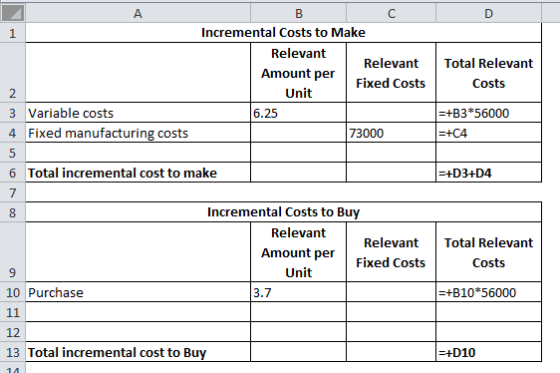Select row 4 header
Image resolution: width=560 pixels, height=373 pixels.
(12, 133)
